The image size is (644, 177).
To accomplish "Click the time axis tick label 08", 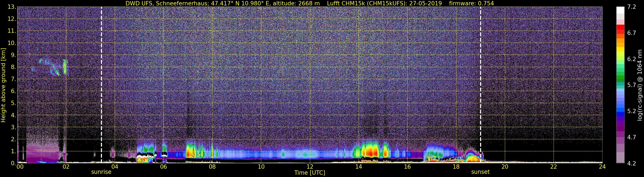I will [212, 167].
